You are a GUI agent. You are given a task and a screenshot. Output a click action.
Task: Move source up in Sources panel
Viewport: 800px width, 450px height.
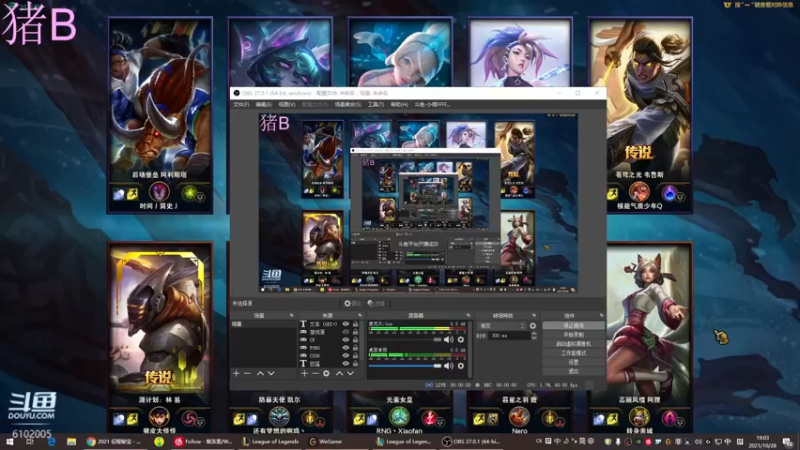(x=339, y=373)
